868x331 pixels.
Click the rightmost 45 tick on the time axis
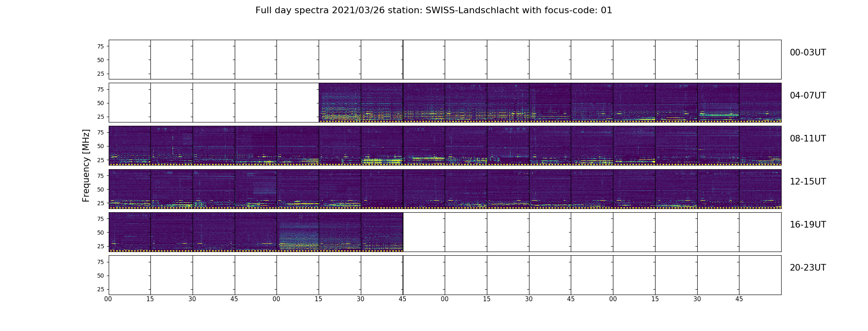click(739, 299)
